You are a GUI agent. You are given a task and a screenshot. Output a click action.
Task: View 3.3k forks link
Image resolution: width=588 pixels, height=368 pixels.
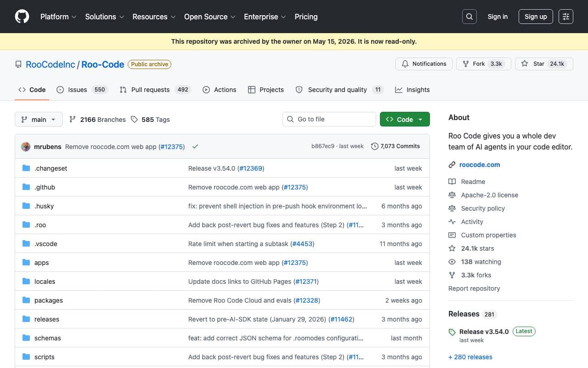(476, 275)
